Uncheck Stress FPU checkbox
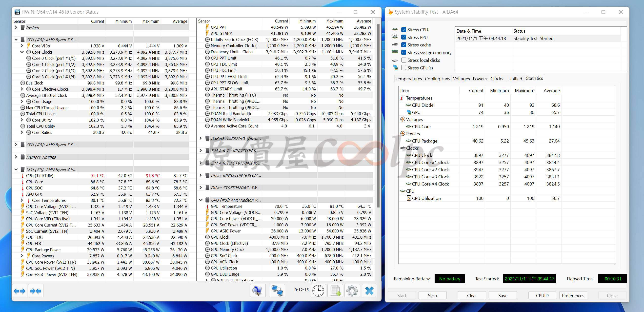This screenshot has height=312, width=644. [x=403, y=37]
